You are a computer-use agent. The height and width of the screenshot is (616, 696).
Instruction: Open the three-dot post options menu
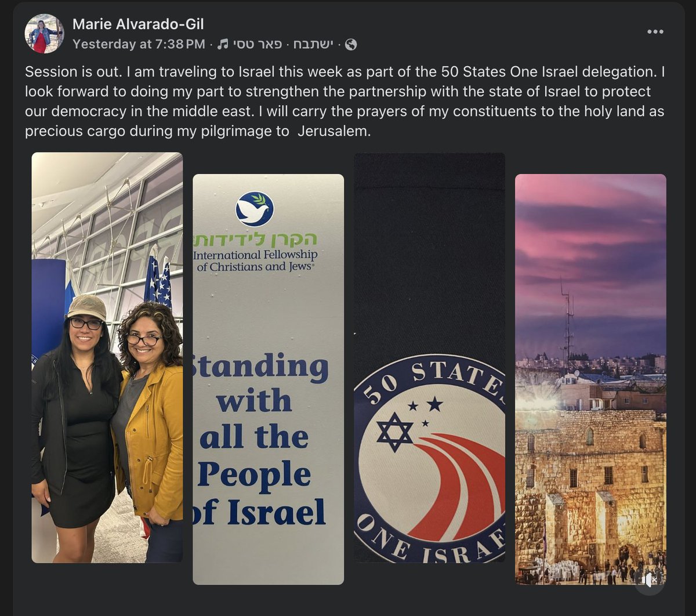[655, 32]
